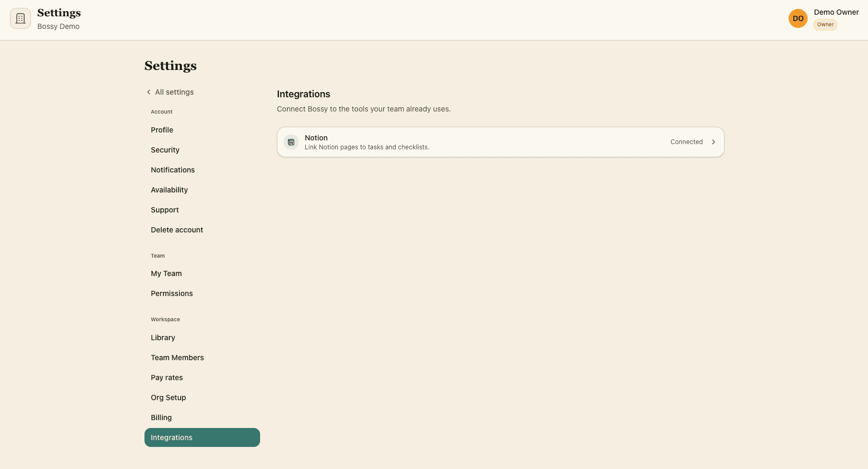Click the Settings heading above the sidebar
The image size is (868, 469).
[171, 66]
